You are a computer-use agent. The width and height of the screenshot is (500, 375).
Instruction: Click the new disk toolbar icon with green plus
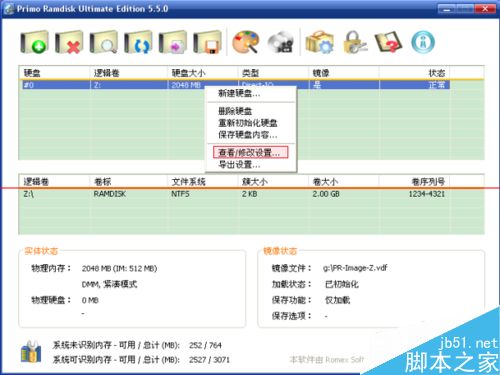click(34, 42)
